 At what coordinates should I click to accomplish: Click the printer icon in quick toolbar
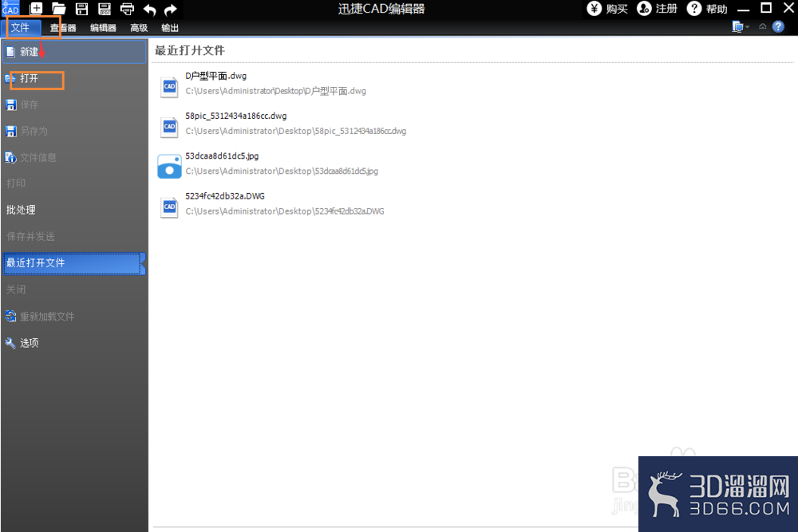coord(127,9)
